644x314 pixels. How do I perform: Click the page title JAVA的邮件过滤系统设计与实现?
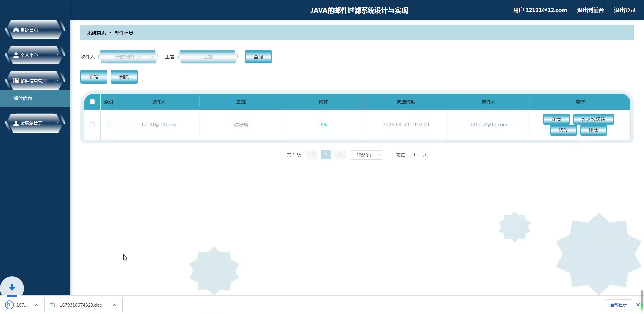[359, 10]
